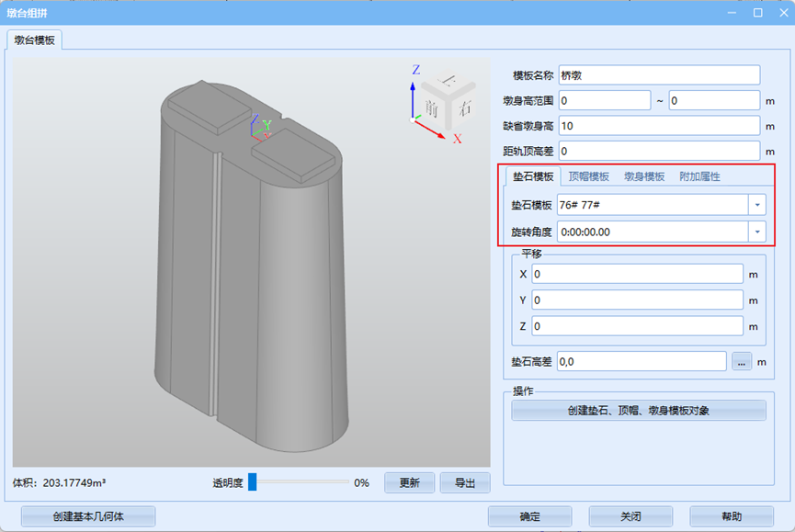Click the view cube top face 上
The width and height of the screenshot is (795, 532).
coord(449,82)
